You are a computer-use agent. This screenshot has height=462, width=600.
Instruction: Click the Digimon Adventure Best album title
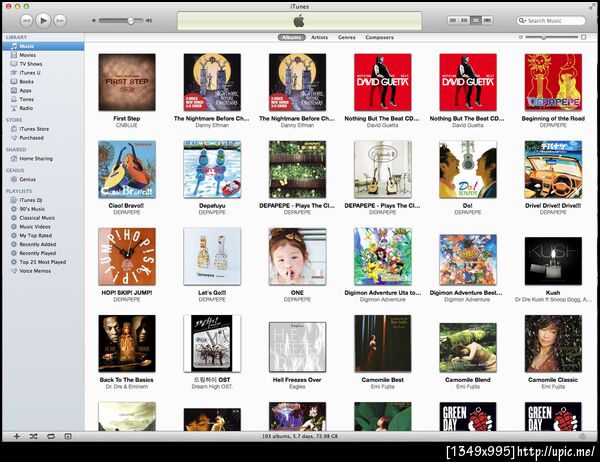466,293
